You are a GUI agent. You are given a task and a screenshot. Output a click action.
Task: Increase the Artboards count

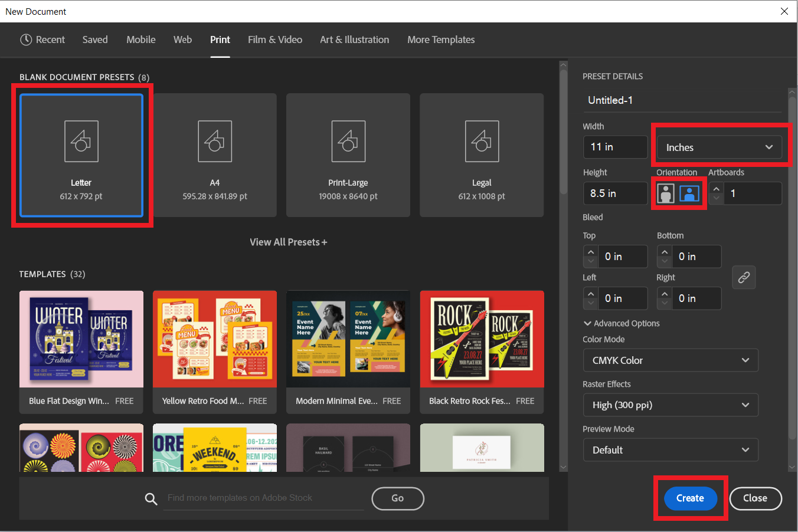716,188
